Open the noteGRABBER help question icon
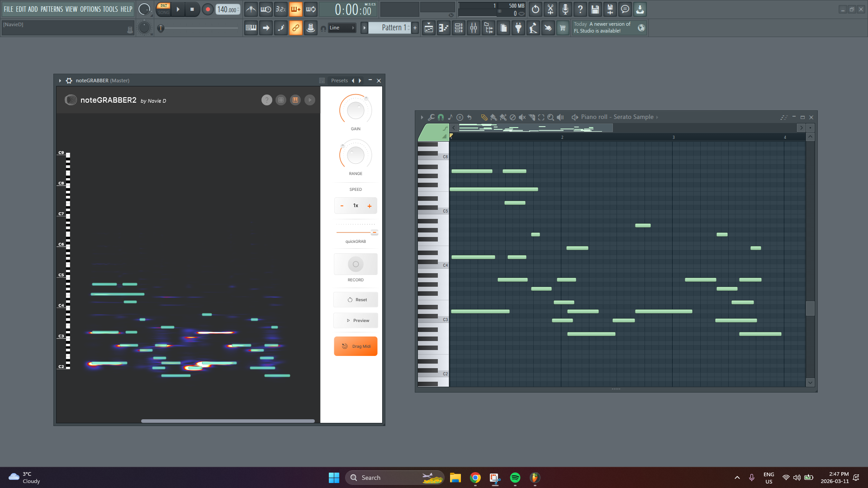 [x=267, y=100]
